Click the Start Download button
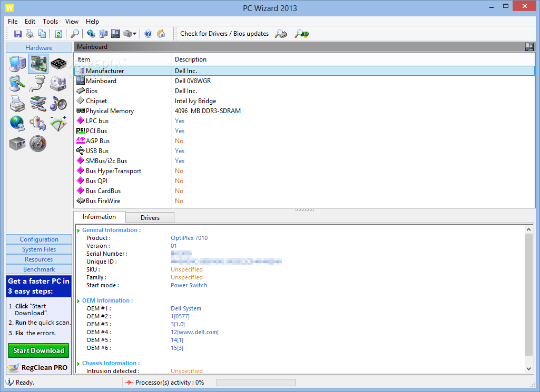 tap(38, 350)
